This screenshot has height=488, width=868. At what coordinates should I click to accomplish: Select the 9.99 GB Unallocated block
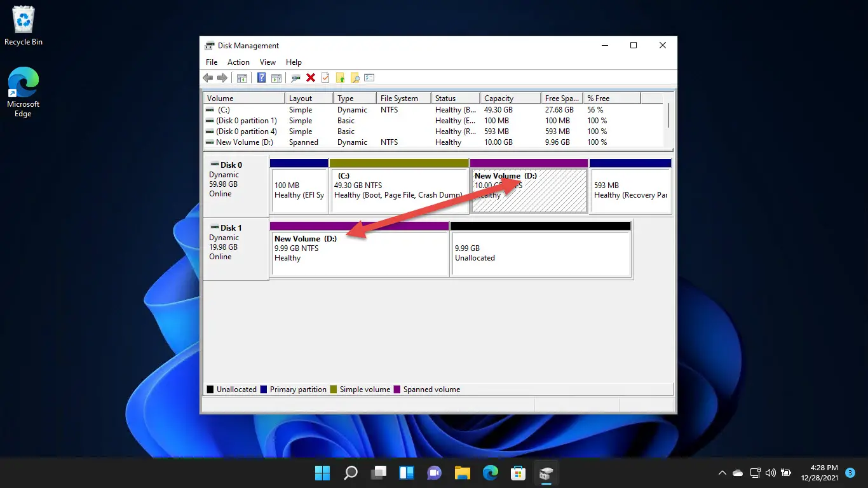[541, 248]
